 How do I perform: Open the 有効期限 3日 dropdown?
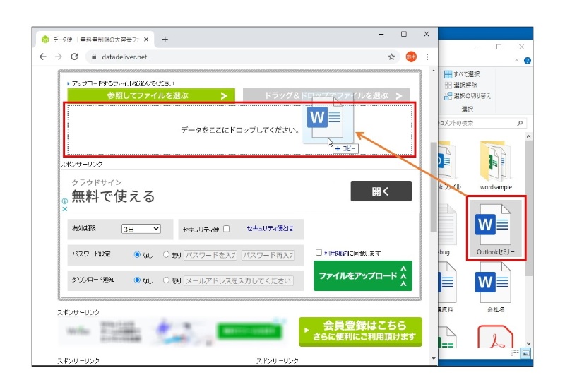tap(141, 229)
